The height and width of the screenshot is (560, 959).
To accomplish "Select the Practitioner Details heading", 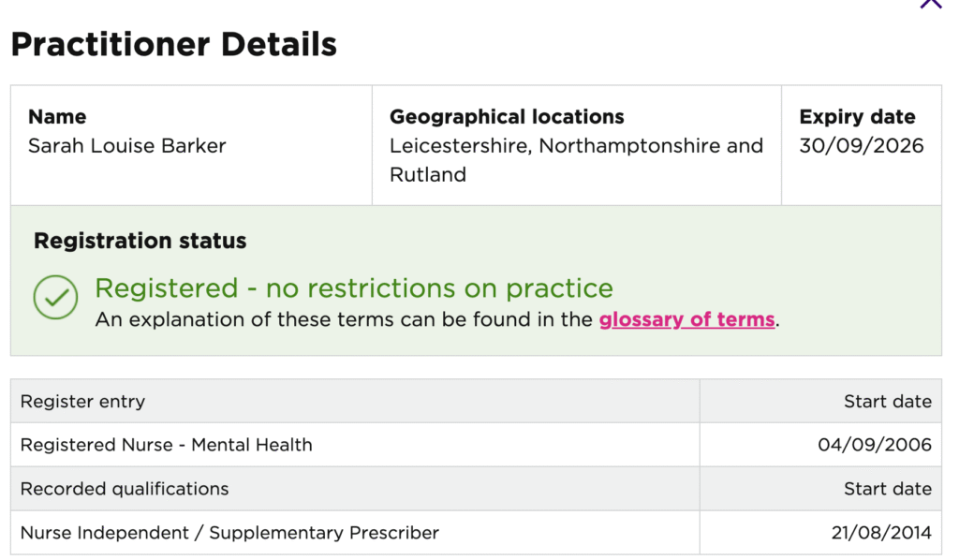I will pyautogui.click(x=173, y=44).
